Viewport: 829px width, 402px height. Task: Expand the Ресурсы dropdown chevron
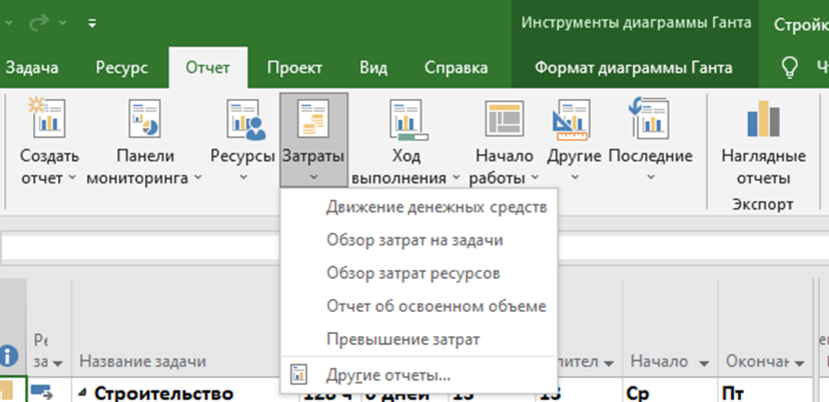243,178
